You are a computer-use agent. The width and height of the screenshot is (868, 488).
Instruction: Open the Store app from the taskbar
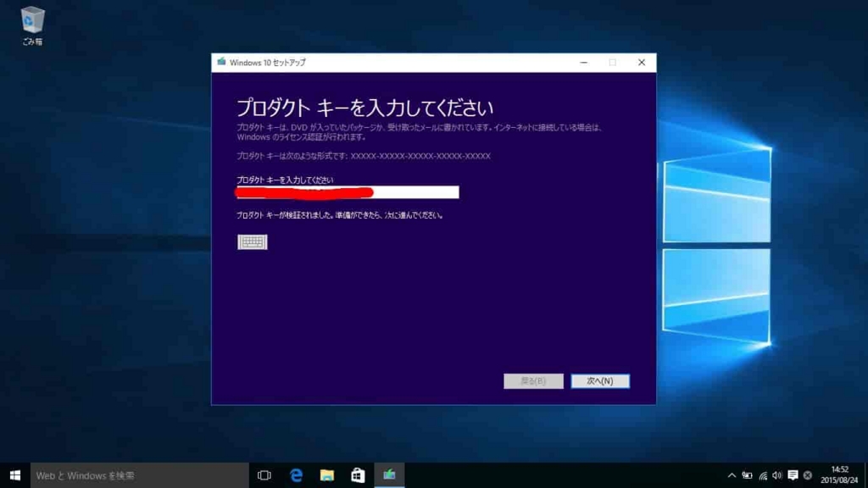358,475
